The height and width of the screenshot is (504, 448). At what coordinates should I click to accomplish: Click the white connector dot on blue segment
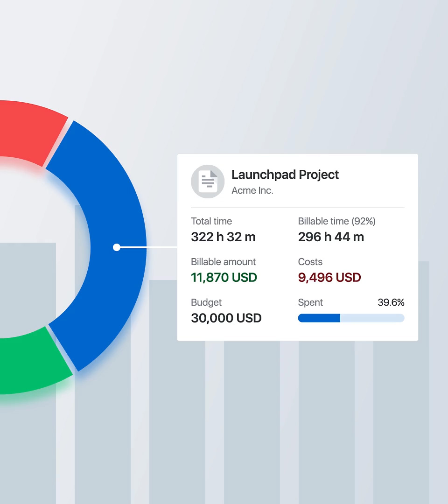(x=117, y=247)
